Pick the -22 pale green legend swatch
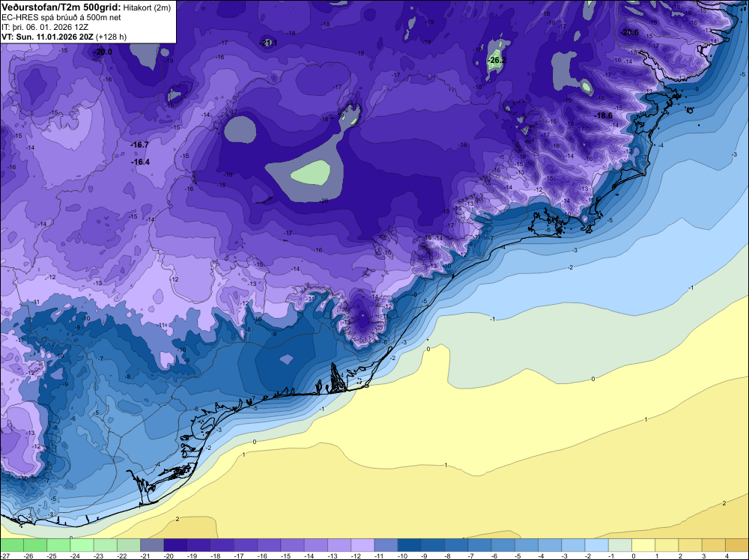The image size is (749, 560). (129, 545)
